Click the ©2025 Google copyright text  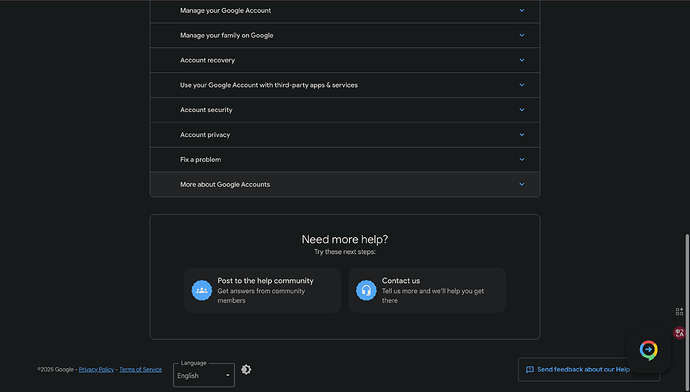pyautogui.click(x=55, y=370)
